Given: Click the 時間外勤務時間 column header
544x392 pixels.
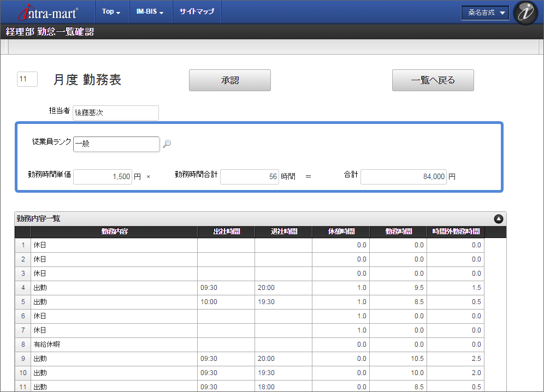Looking at the screenshot, I should tap(456, 231).
